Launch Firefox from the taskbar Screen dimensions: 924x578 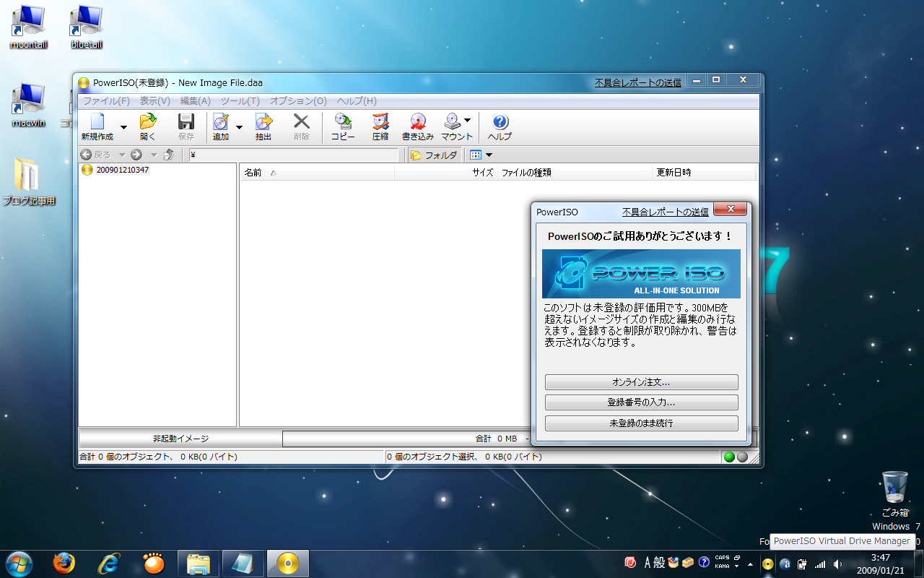pos(64,563)
